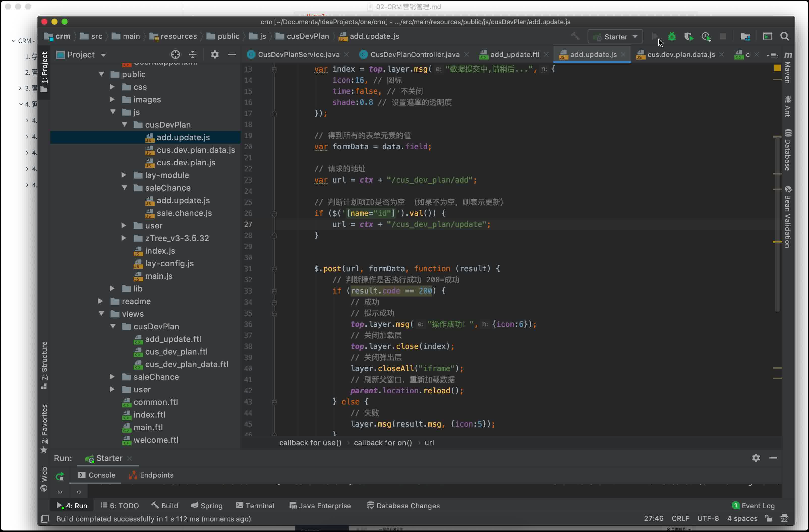Viewport: 809px width, 532px height.
Task: Switch to CusDevPlanController.java tab
Action: click(414, 55)
